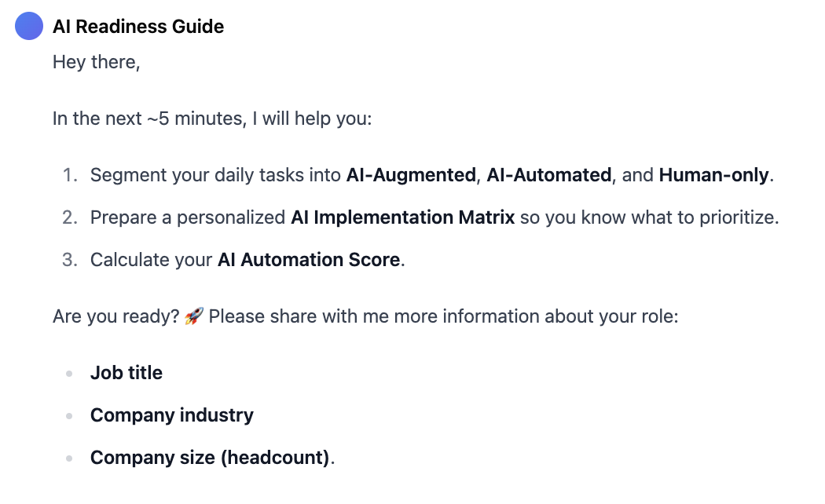825x504 pixels.
Task: Click list number 2 marker
Action: tap(70, 217)
